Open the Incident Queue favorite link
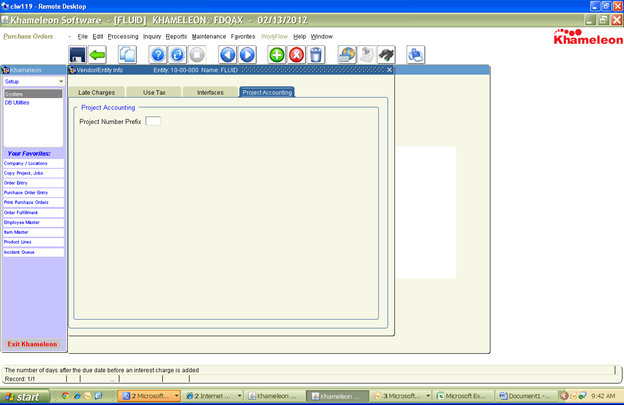 33,252
